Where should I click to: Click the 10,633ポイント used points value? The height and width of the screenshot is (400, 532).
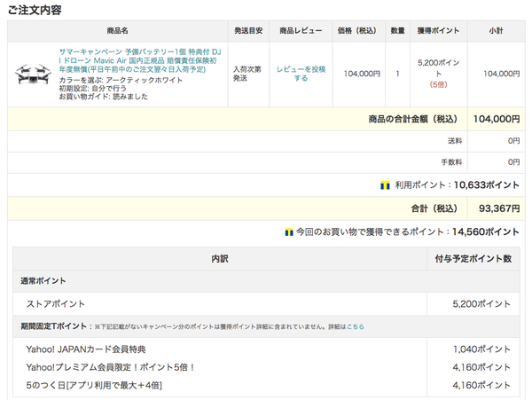point(487,185)
